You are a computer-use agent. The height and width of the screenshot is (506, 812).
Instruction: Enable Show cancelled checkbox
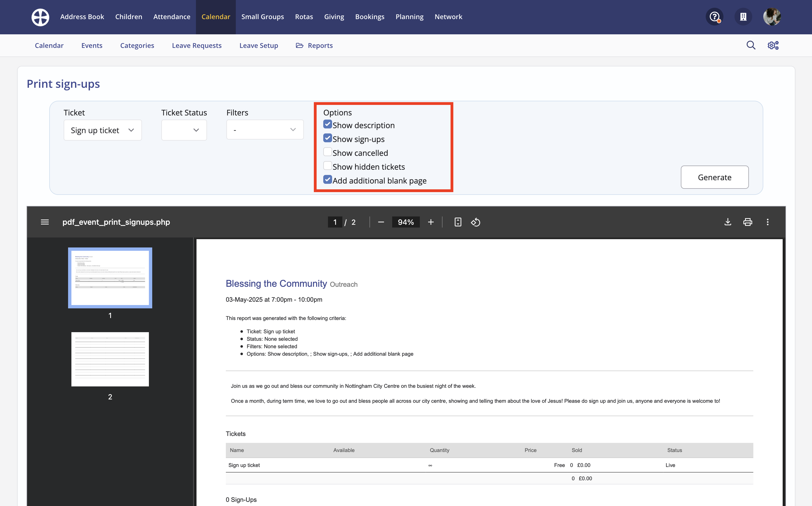click(x=328, y=152)
